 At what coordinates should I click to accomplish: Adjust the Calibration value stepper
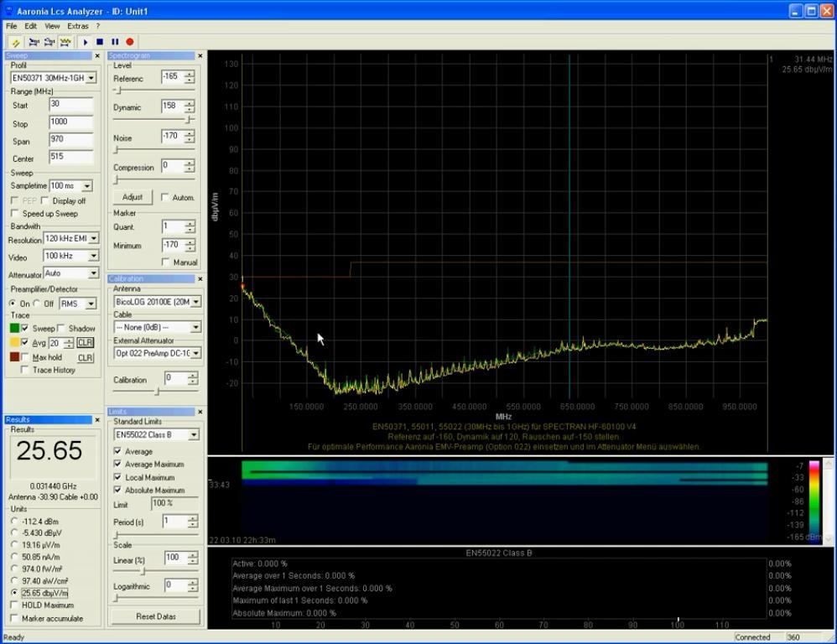[x=192, y=379]
